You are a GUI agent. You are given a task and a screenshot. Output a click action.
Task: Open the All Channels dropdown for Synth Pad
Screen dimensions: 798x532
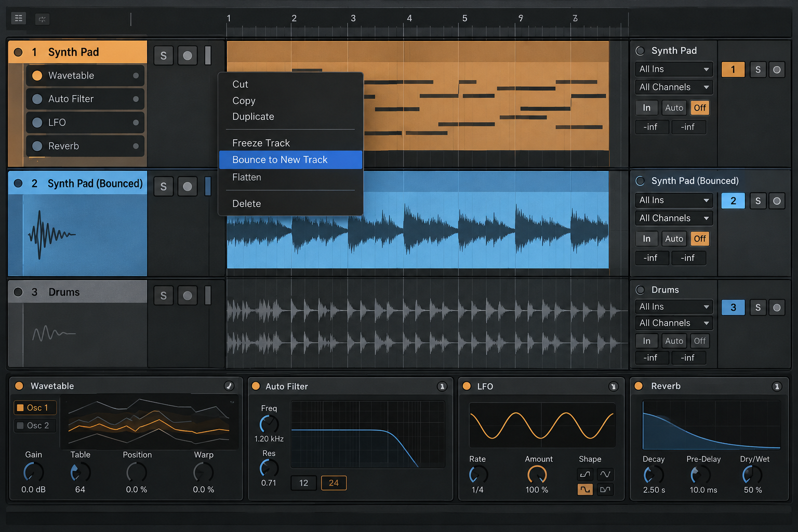coord(674,87)
